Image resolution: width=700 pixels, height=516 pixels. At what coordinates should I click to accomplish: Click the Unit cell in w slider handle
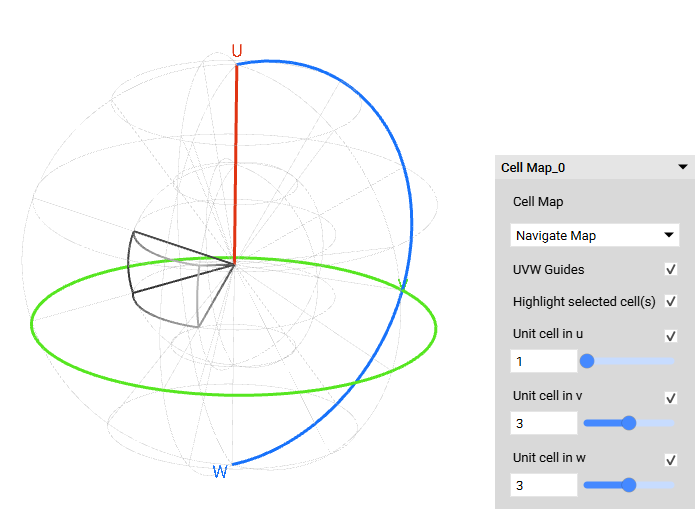pos(629,485)
